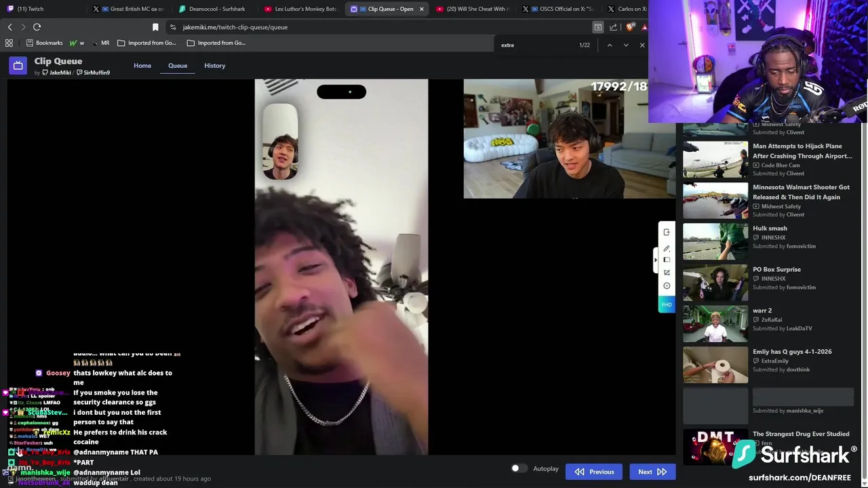Screen dimensions: 868x488
Task: Click the 'ExtraEmily' channel name
Action: coord(776,361)
